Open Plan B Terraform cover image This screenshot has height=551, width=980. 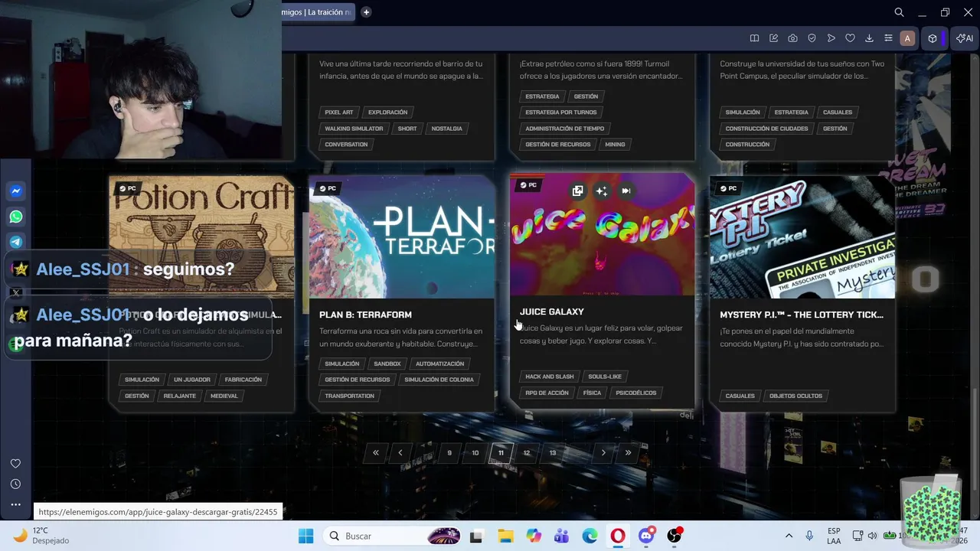pyautogui.click(x=402, y=237)
